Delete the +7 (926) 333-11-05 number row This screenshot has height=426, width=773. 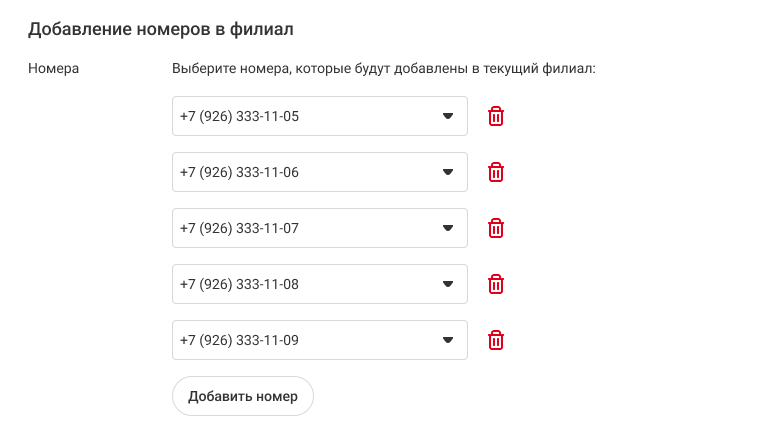point(495,116)
